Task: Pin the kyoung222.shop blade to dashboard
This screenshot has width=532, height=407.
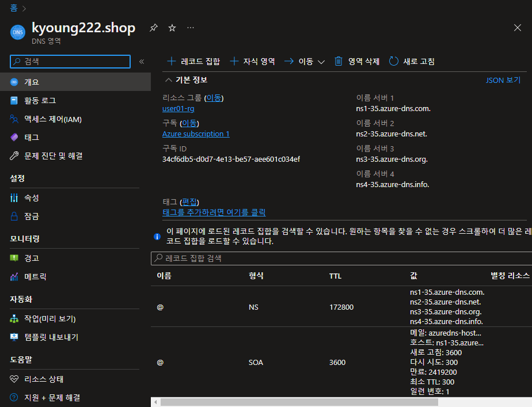Action: pyautogui.click(x=154, y=28)
